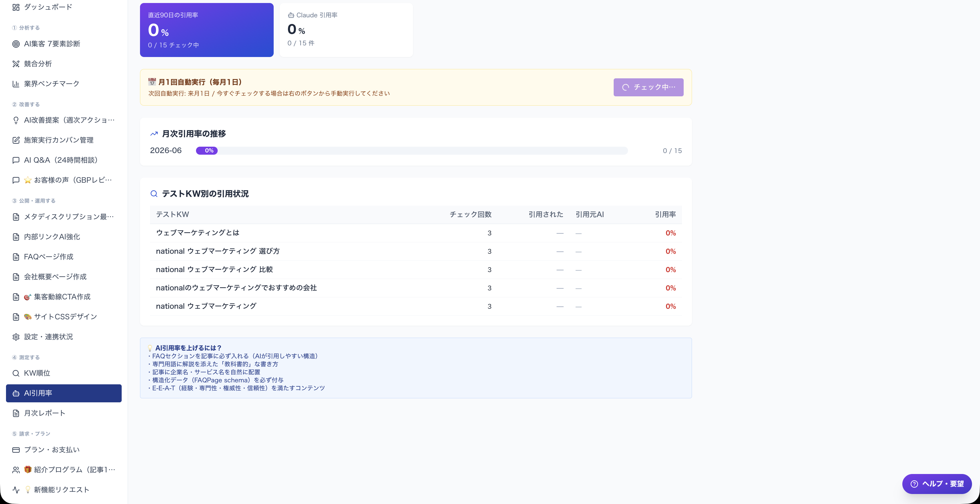Click the 0 / 15 件 text
Screen dimensions: 980x504
click(x=301, y=43)
